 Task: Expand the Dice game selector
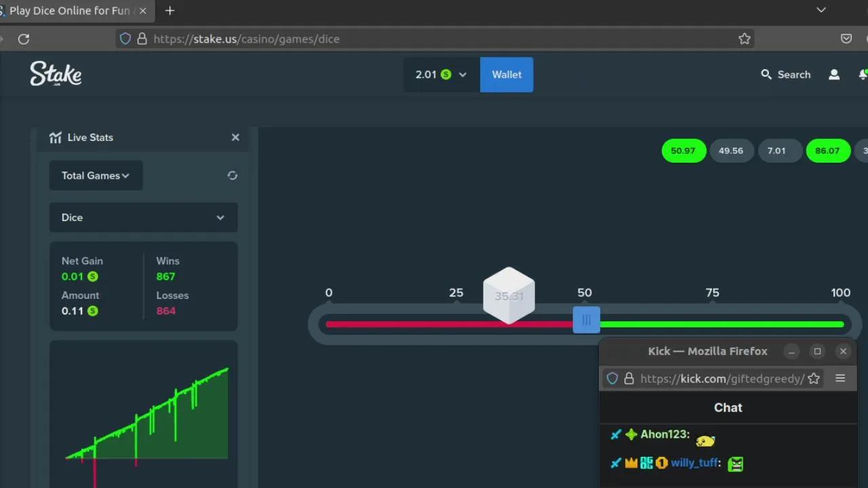tap(144, 218)
